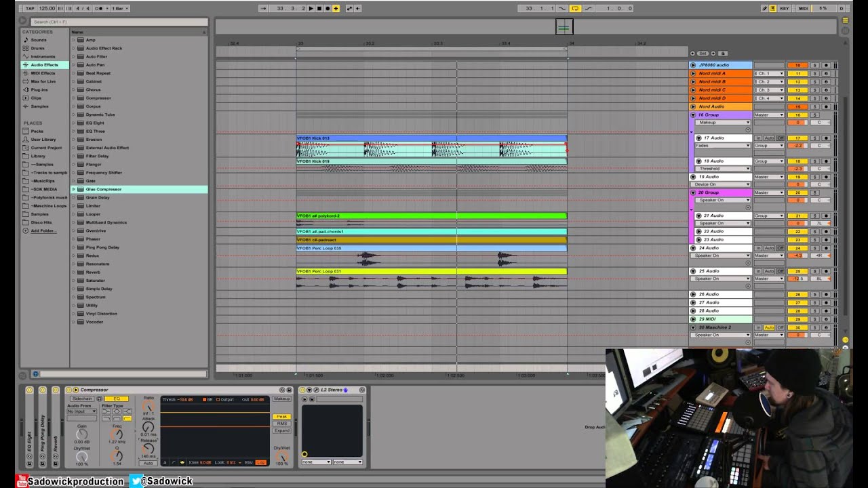Screen dimensions: 868x488
Task: Click the Stop button in the transport
Action: click(x=319, y=8)
